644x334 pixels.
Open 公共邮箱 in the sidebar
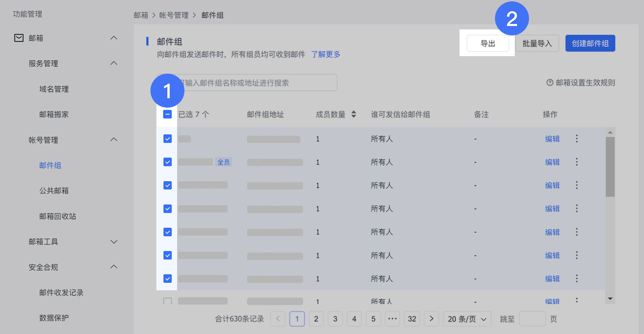[x=54, y=190]
